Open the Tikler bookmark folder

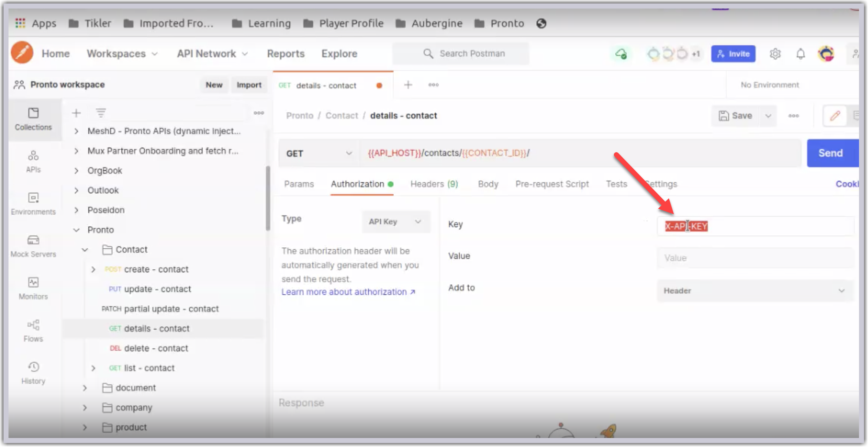[90, 24]
